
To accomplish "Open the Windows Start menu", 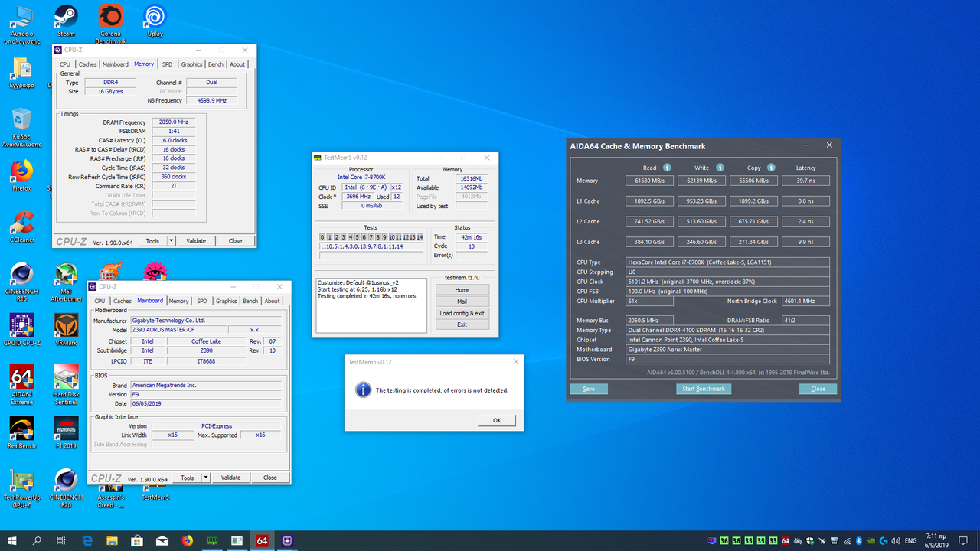I will click(x=11, y=540).
